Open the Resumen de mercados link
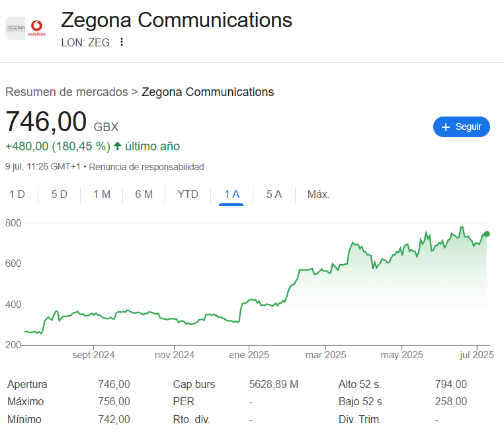Screen dimensions: 504x435 coord(67,92)
